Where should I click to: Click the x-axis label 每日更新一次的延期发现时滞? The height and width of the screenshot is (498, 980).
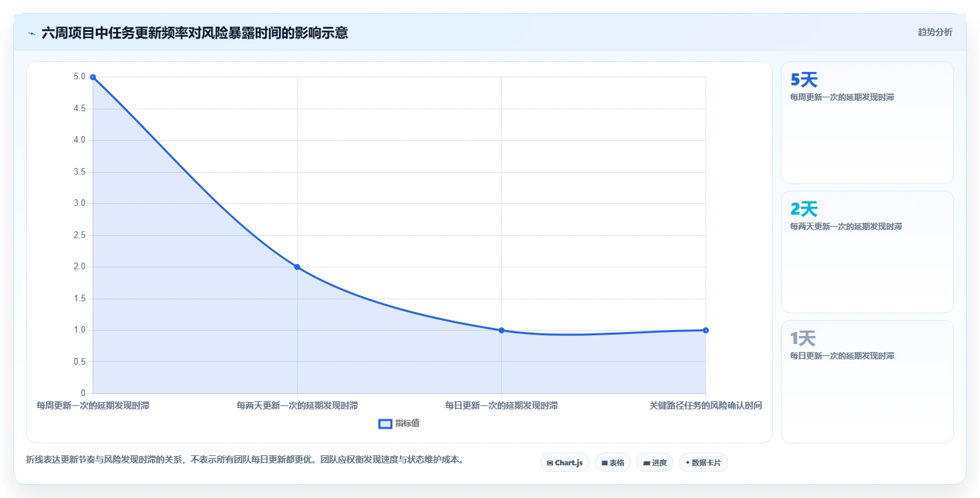[501, 405]
